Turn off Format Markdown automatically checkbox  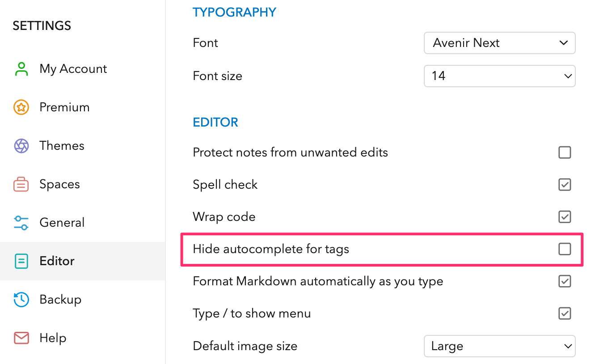pos(565,281)
